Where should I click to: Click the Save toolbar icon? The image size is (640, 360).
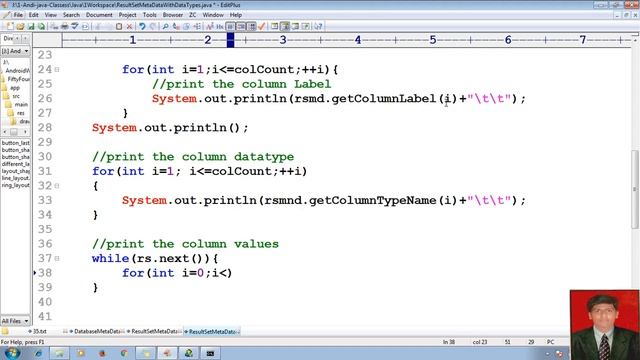[x=31, y=27]
